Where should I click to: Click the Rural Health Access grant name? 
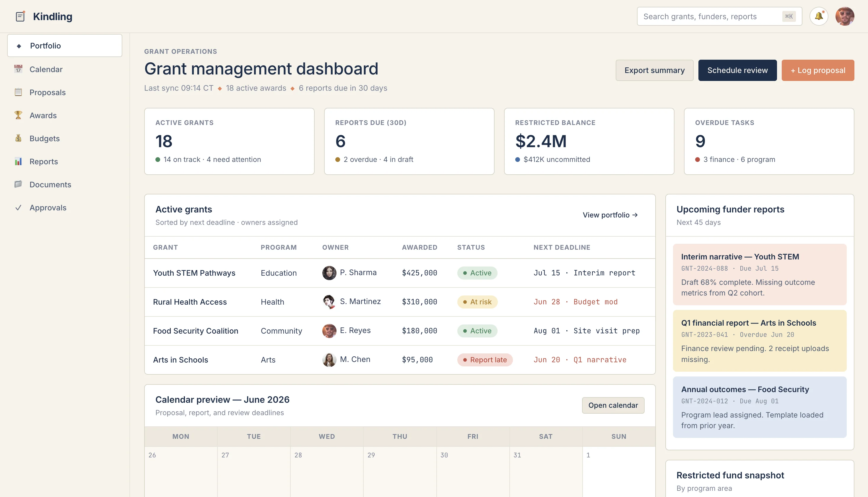(x=190, y=302)
